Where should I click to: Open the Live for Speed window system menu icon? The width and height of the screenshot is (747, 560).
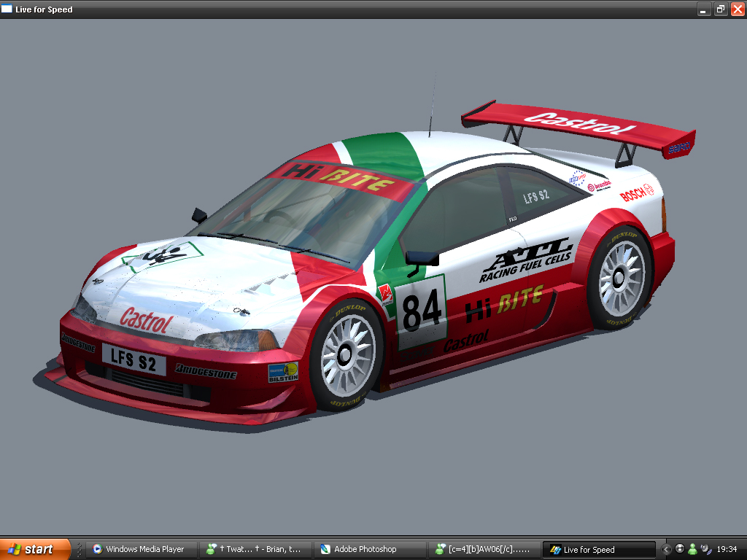click(7, 9)
